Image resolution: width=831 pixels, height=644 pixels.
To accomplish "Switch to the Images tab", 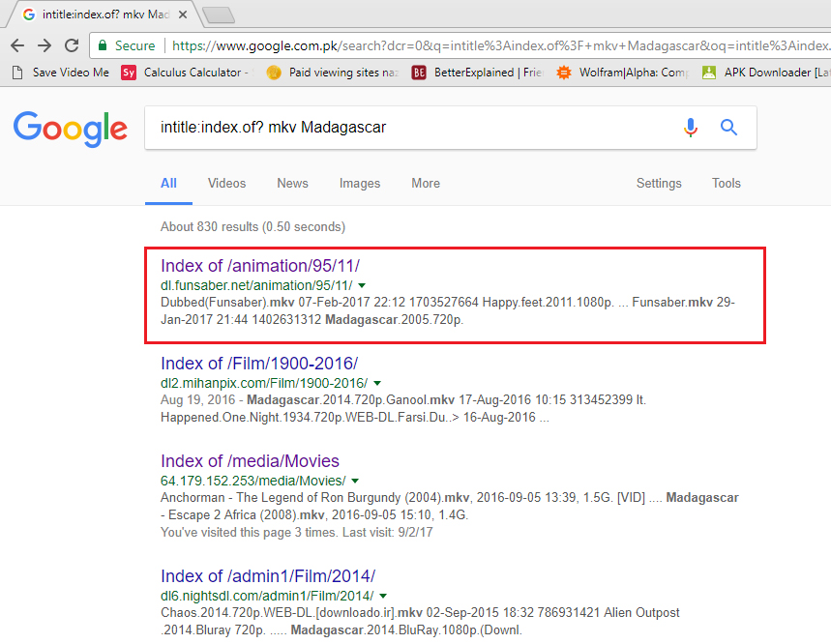I will pos(360,184).
